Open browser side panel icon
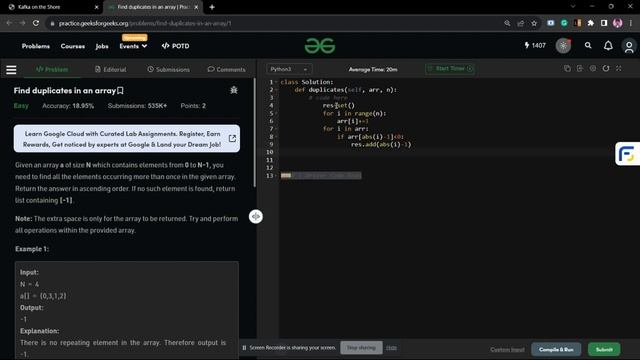Viewport: 640px width, 360px height. click(x=604, y=23)
